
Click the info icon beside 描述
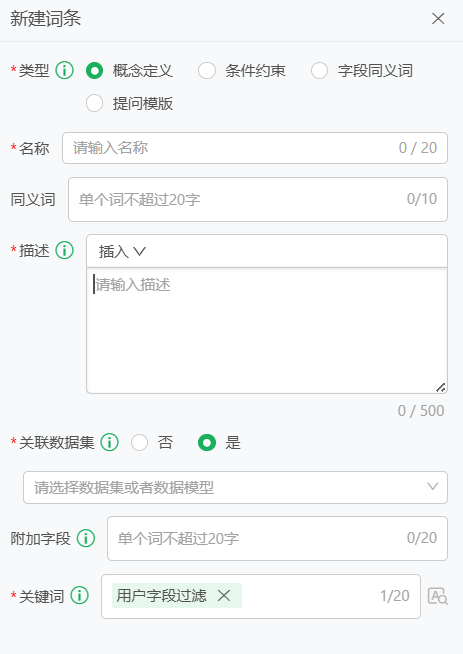(x=65, y=250)
